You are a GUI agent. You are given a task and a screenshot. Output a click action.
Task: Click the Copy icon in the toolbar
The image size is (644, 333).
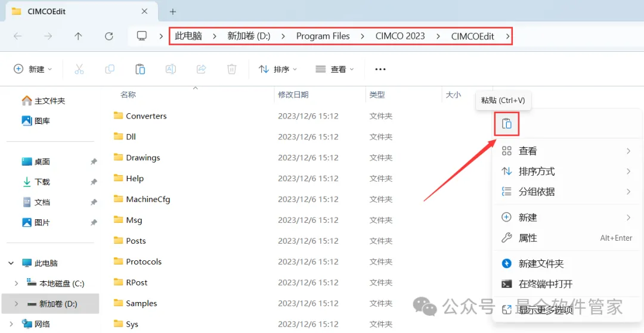110,69
